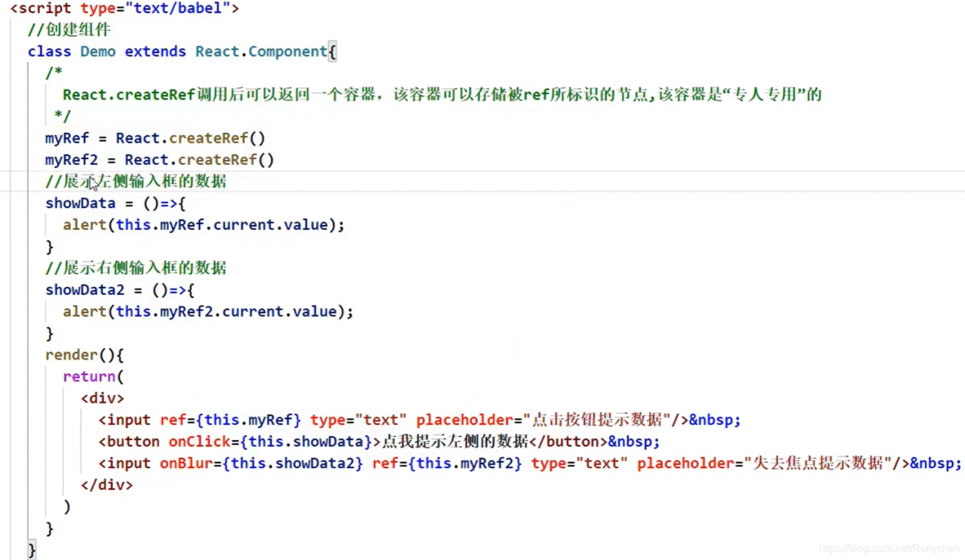Click the comment opener "/*"
The width and height of the screenshot is (965, 560).
point(54,73)
